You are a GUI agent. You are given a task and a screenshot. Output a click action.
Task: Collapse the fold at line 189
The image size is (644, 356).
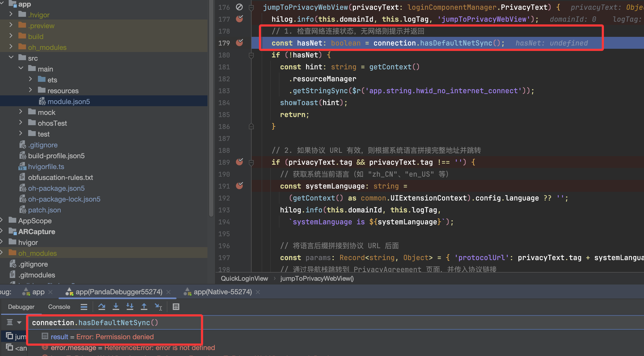[x=251, y=163]
